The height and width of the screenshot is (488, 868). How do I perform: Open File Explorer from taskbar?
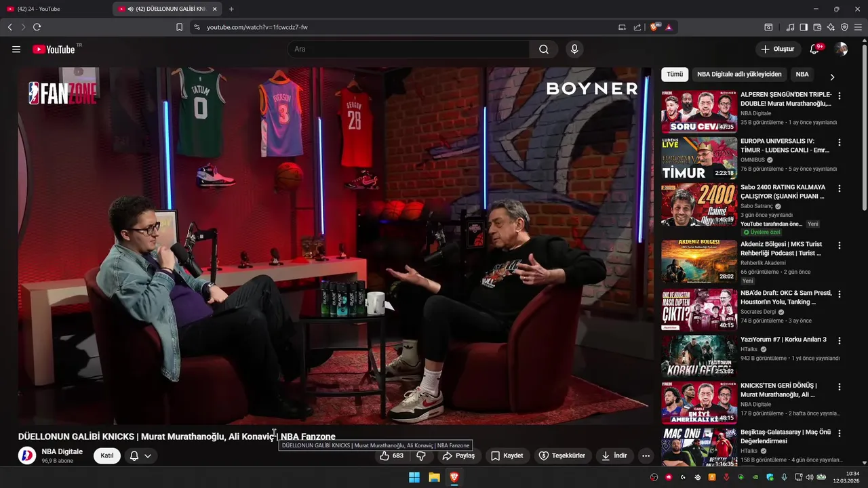[435, 477]
